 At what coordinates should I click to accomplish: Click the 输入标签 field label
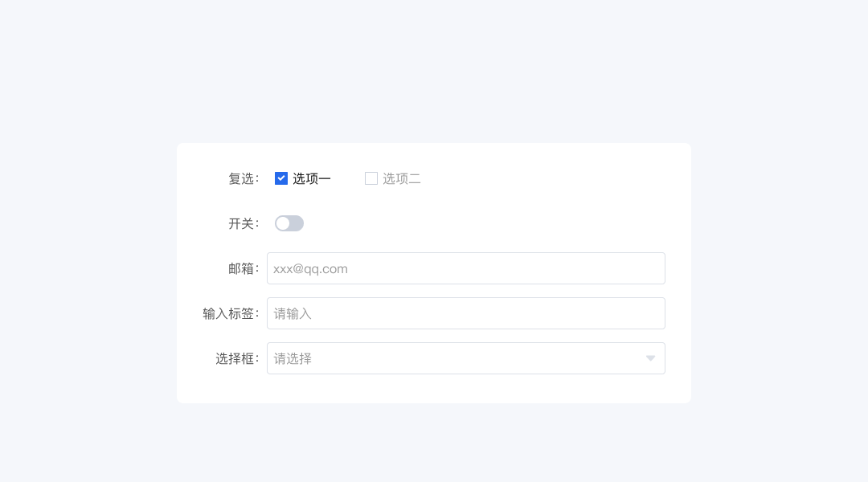[230, 313]
